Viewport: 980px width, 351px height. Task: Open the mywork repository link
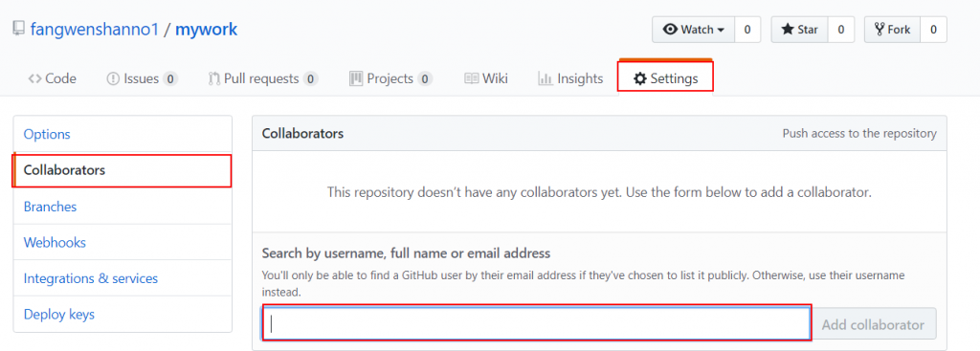coord(207,30)
